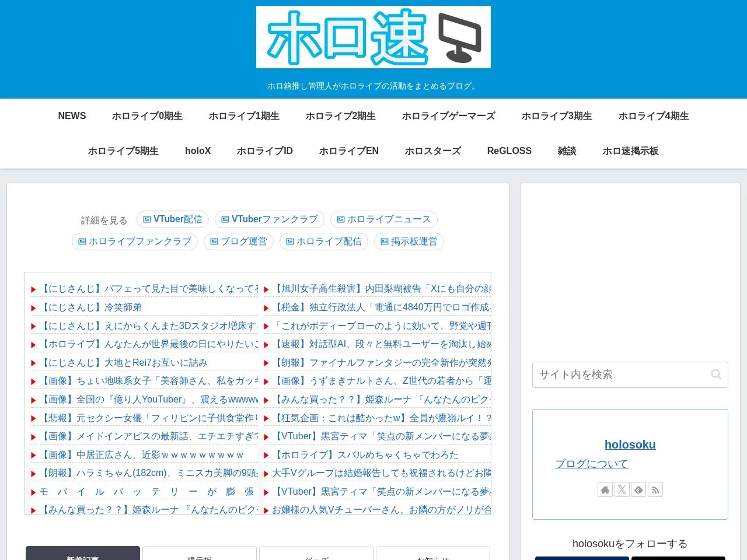Open ホロスターズ category
Viewport: 747px width, 560px height.
(x=433, y=151)
